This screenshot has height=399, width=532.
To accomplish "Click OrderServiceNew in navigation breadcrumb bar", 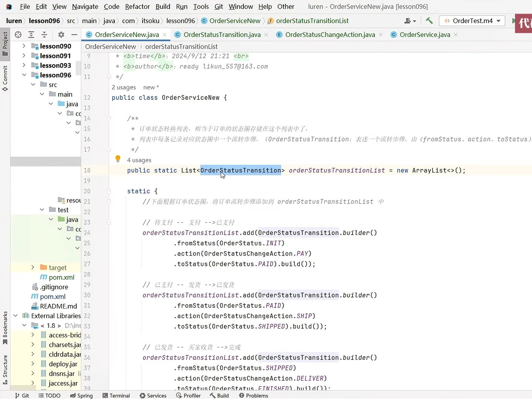I will pos(235,21).
